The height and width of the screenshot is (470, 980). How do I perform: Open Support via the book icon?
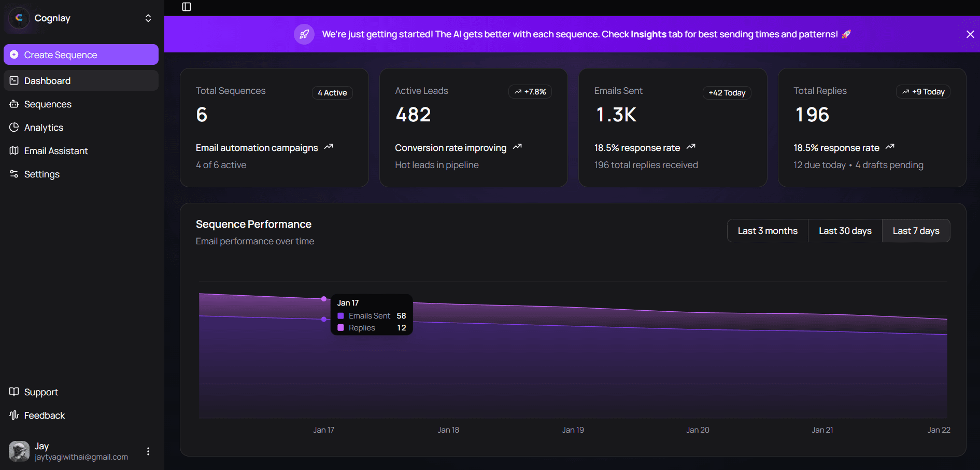[14, 392]
